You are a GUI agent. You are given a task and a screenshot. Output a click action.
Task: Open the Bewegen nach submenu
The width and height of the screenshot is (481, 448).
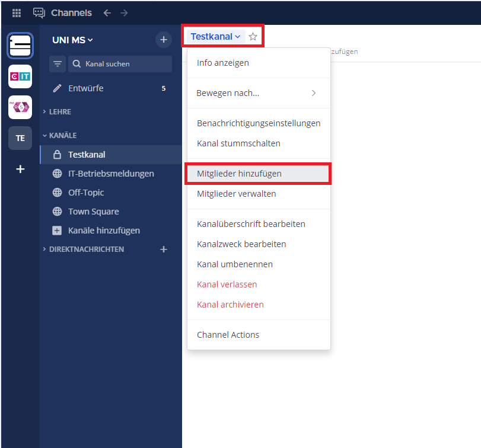[258, 93]
